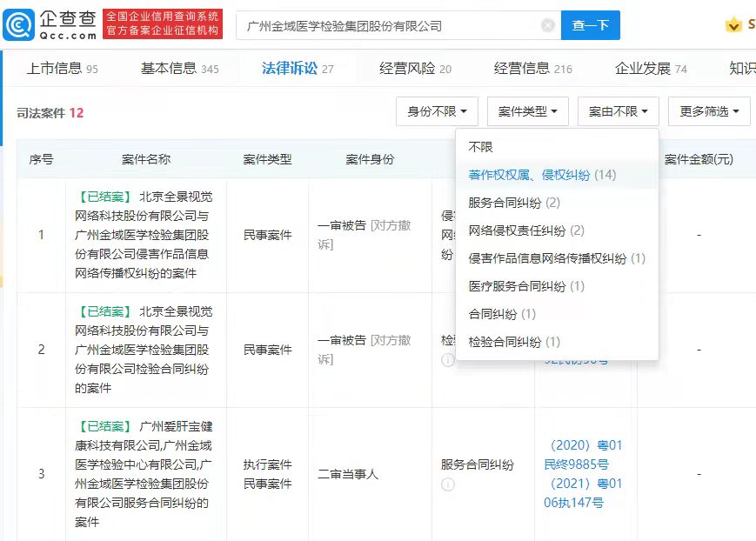The image size is (756, 541).
Task: Click 民事案件 in row 1
Action: 268,235
